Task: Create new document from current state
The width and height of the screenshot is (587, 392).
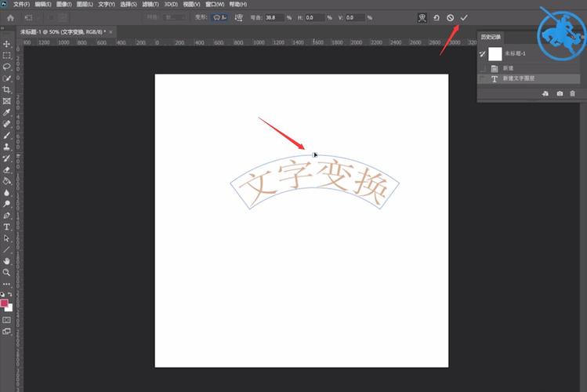Action: [x=545, y=93]
